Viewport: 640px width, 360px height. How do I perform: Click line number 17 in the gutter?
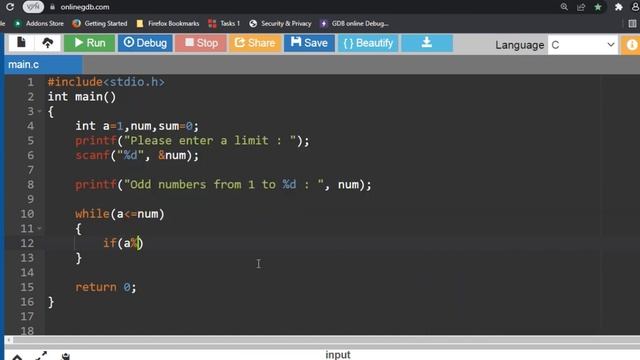(x=27, y=316)
